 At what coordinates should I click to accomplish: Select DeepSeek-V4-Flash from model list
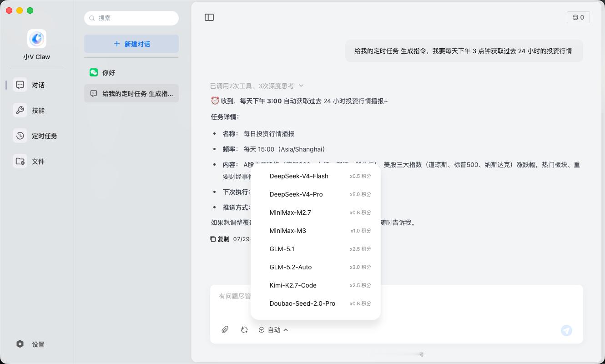pos(316,176)
